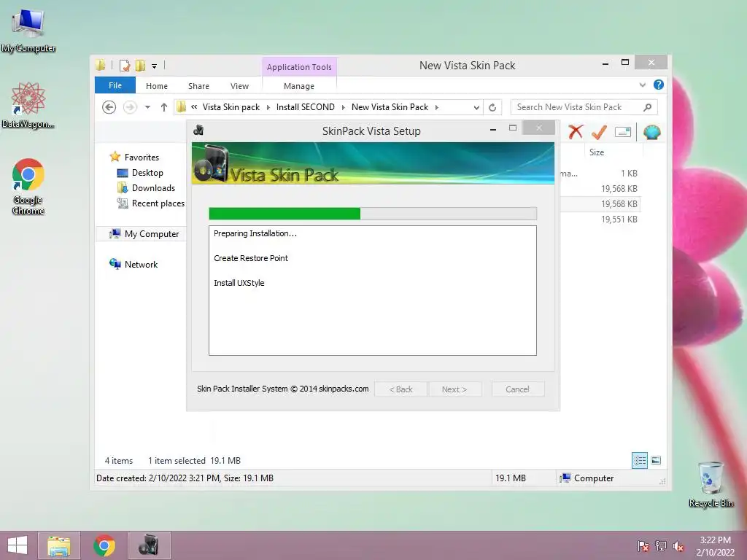
Task: Click the Explorer Back arrow
Action: 109,108
